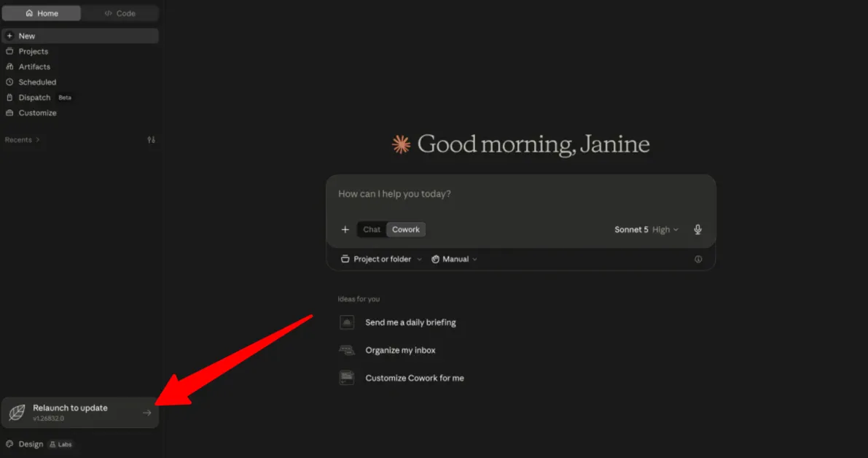Open the Manual permission mode dropdown
868x458 pixels.
(454, 259)
